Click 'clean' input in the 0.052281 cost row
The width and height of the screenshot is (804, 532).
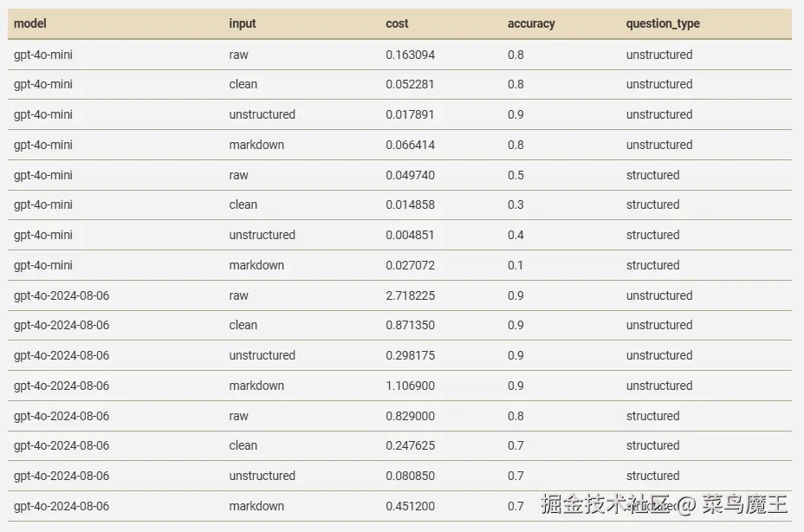[243, 84]
